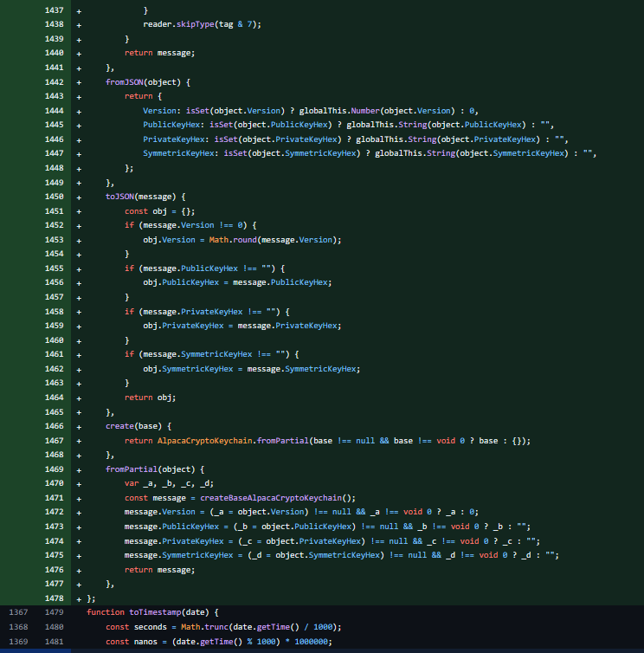Click 'return message;' on line 1476
The image size is (644, 653).
pyautogui.click(x=159, y=570)
